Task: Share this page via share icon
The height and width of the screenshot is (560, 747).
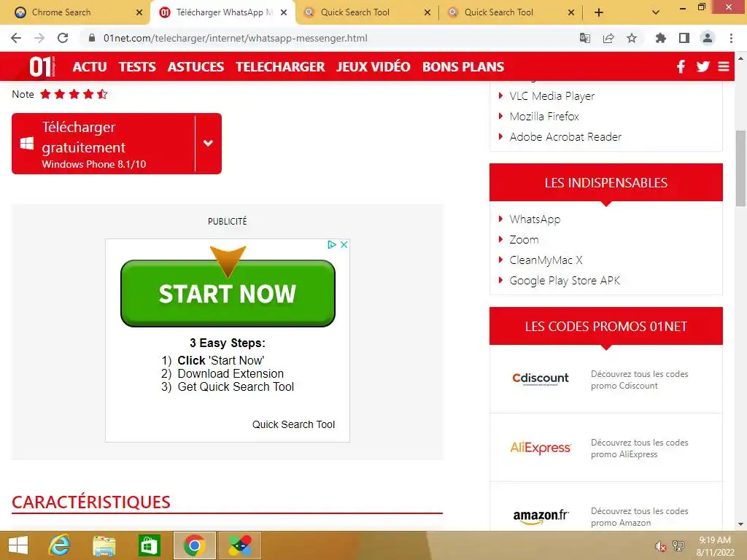Action: click(608, 38)
